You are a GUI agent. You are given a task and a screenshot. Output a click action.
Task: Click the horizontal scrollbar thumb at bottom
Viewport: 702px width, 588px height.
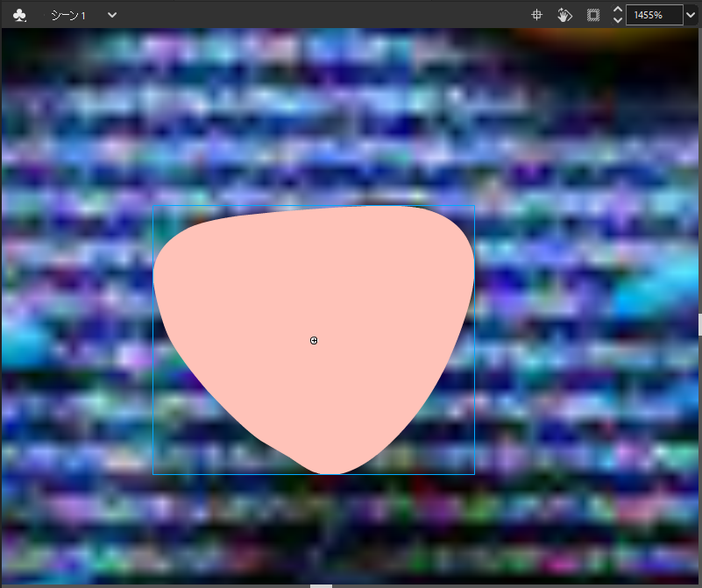coord(321,585)
